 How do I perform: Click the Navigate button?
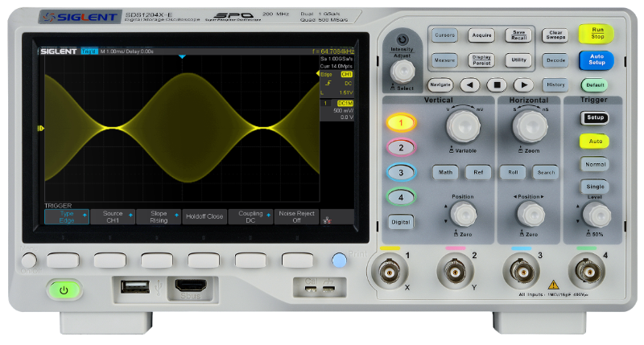click(440, 85)
